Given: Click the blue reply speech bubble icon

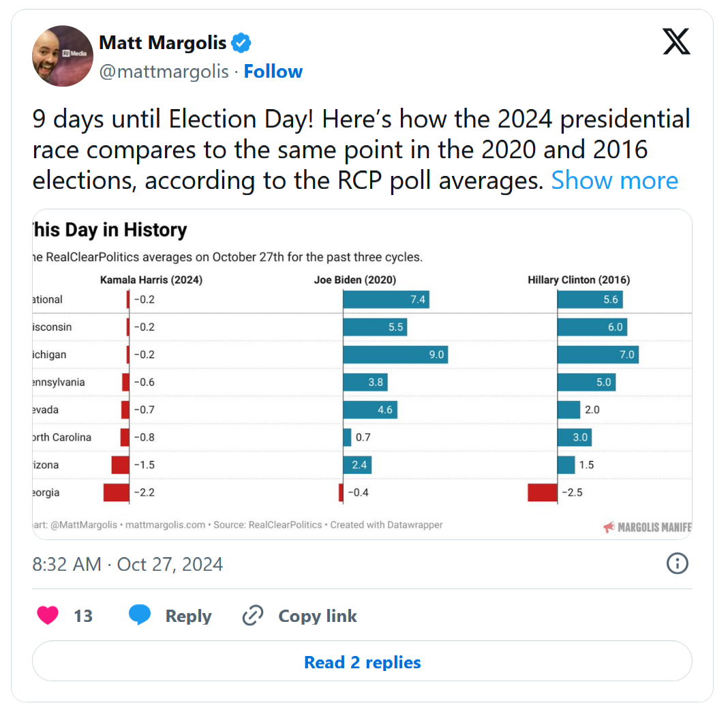Looking at the screenshot, I should [140, 616].
